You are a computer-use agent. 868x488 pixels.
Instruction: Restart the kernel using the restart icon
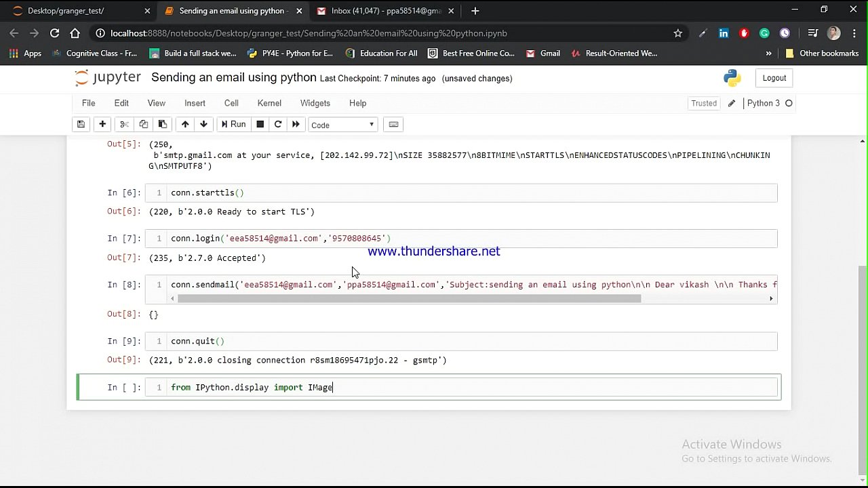(277, 124)
